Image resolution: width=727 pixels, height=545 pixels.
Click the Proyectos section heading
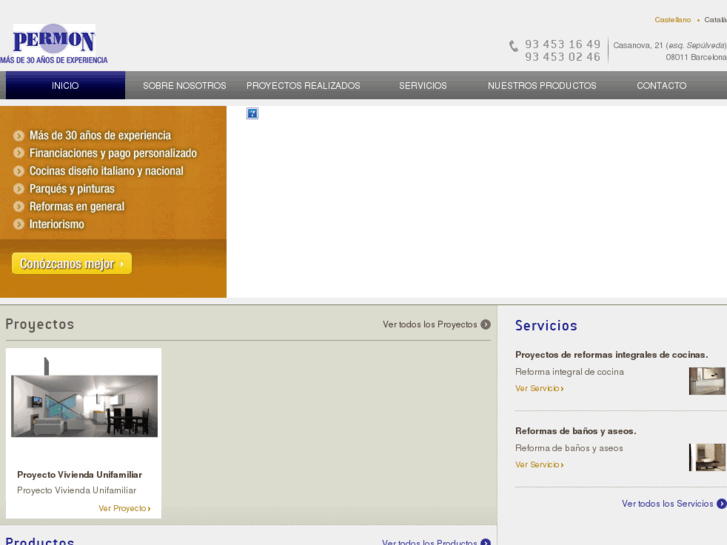click(40, 324)
